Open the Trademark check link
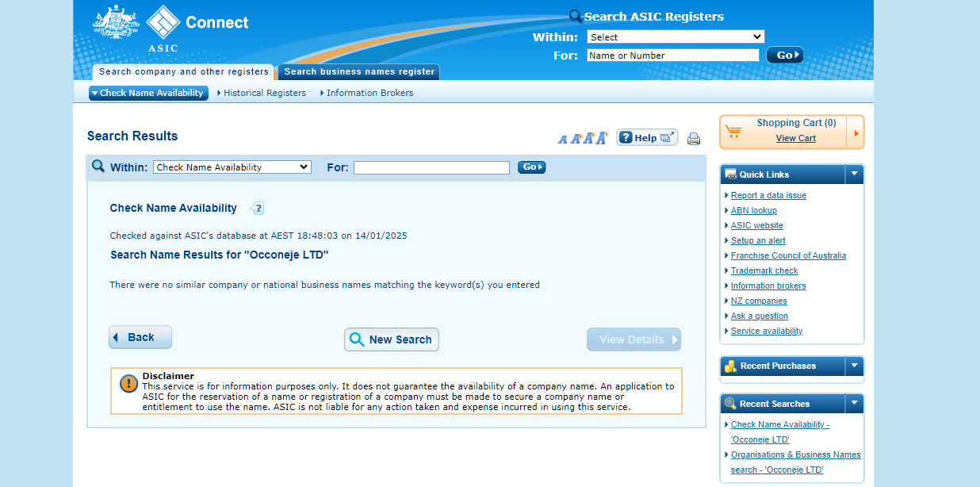The image size is (980, 487). pyautogui.click(x=764, y=270)
